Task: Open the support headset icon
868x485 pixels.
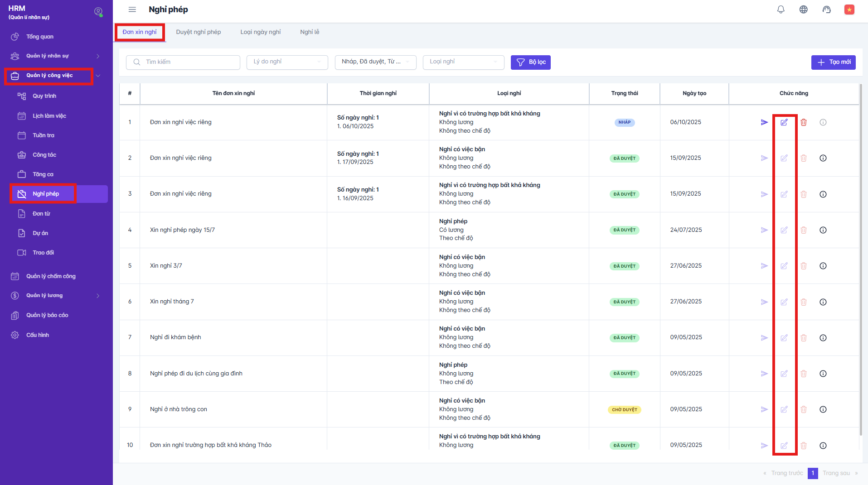Action: pyautogui.click(x=826, y=9)
